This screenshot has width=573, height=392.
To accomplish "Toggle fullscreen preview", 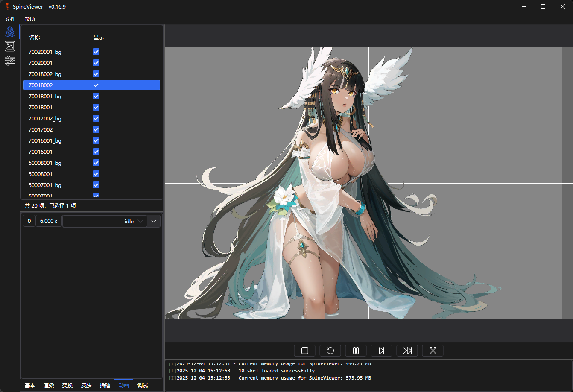I will (x=433, y=351).
